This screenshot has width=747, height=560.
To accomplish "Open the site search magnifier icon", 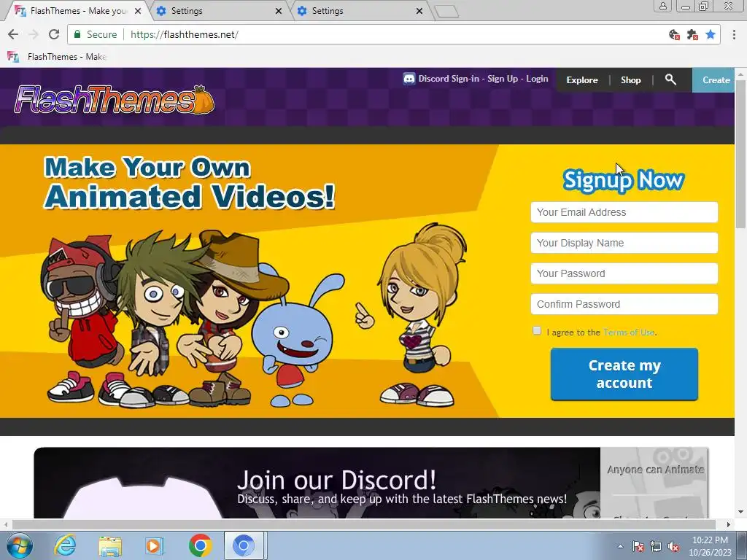I will coord(670,79).
